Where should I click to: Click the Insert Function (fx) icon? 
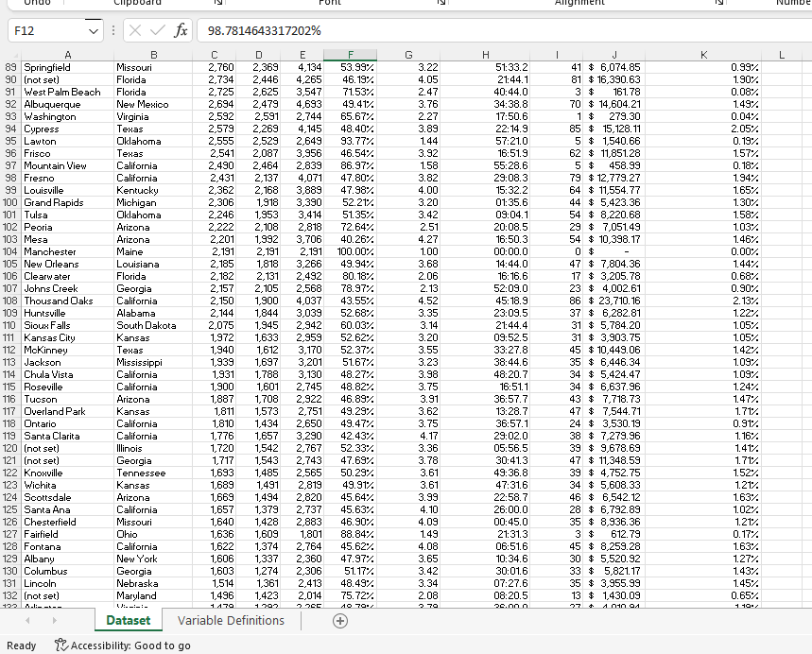tap(180, 29)
